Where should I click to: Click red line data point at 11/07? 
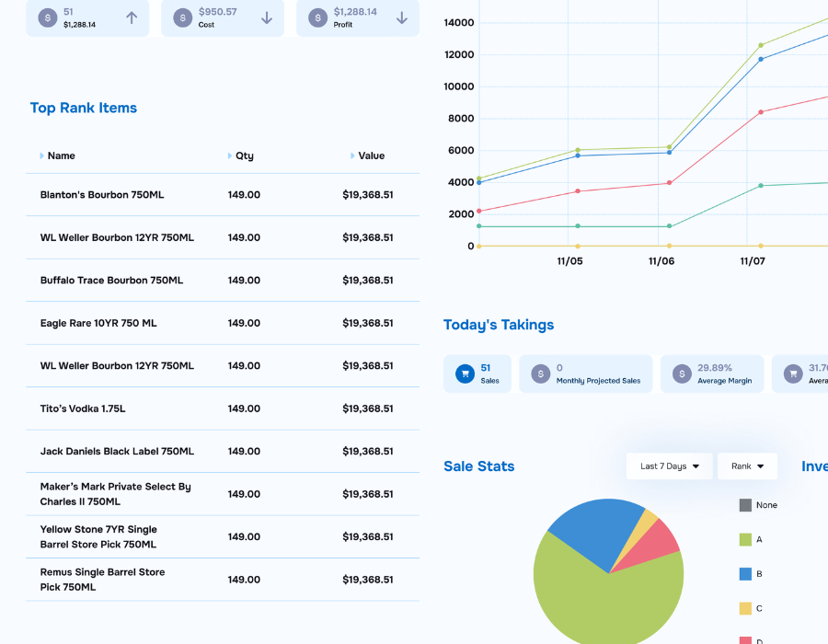761,112
